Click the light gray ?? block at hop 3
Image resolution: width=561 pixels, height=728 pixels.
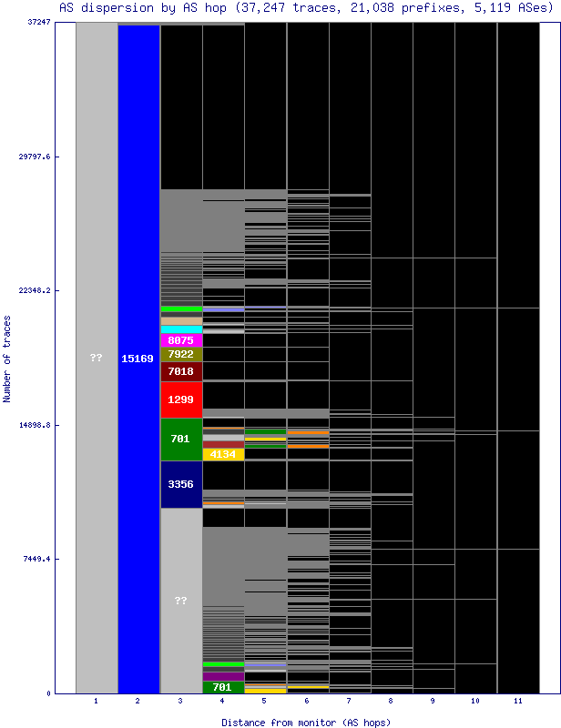tap(180, 601)
